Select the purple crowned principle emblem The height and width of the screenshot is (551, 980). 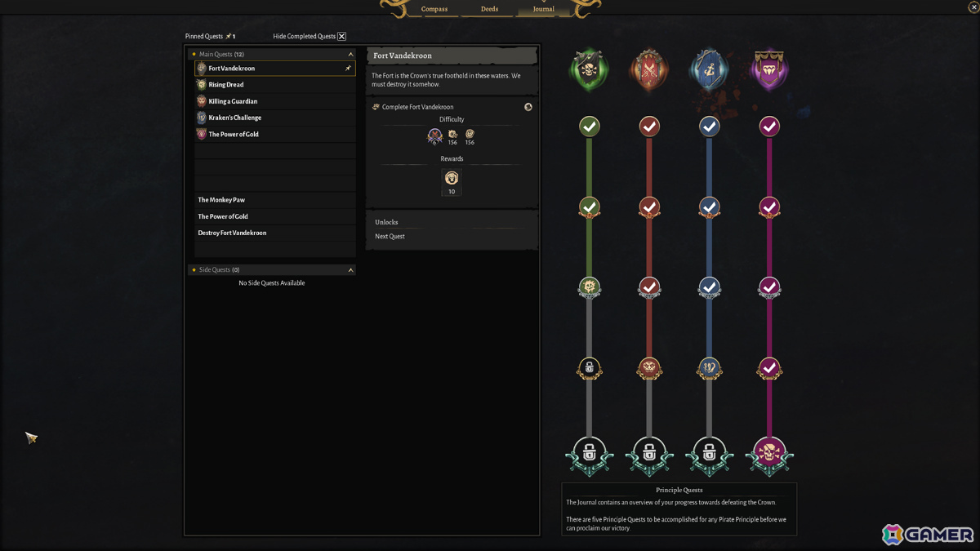769,70
